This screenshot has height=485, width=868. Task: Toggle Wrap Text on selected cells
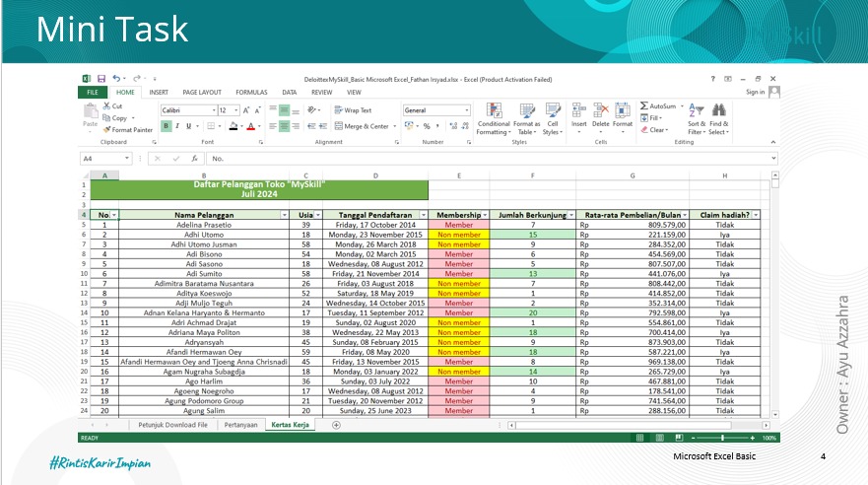click(x=353, y=110)
